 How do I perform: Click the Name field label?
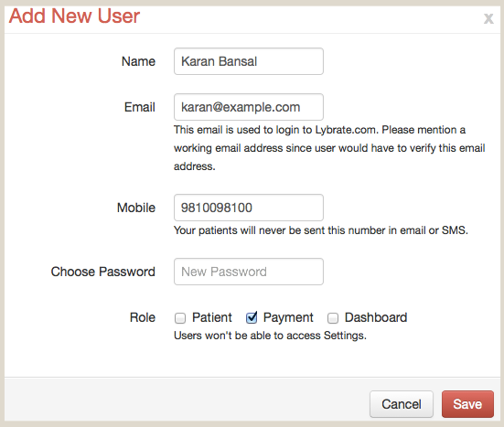pyautogui.click(x=138, y=61)
